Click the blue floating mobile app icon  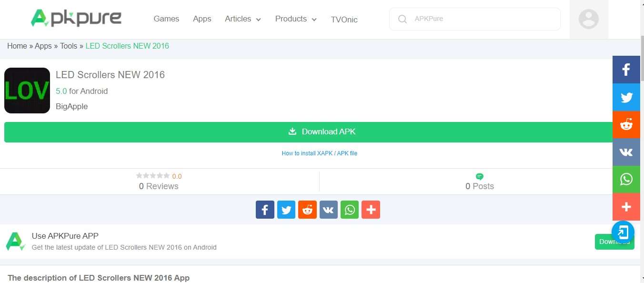(x=623, y=232)
